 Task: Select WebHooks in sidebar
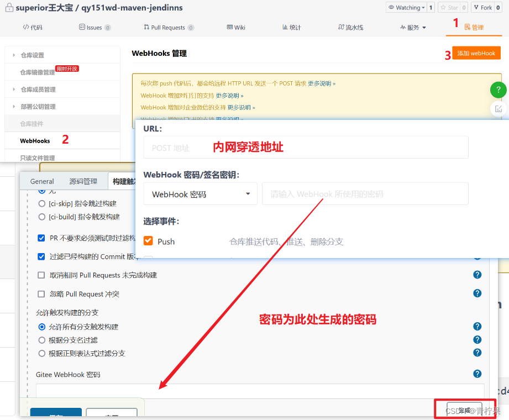click(35, 141)
